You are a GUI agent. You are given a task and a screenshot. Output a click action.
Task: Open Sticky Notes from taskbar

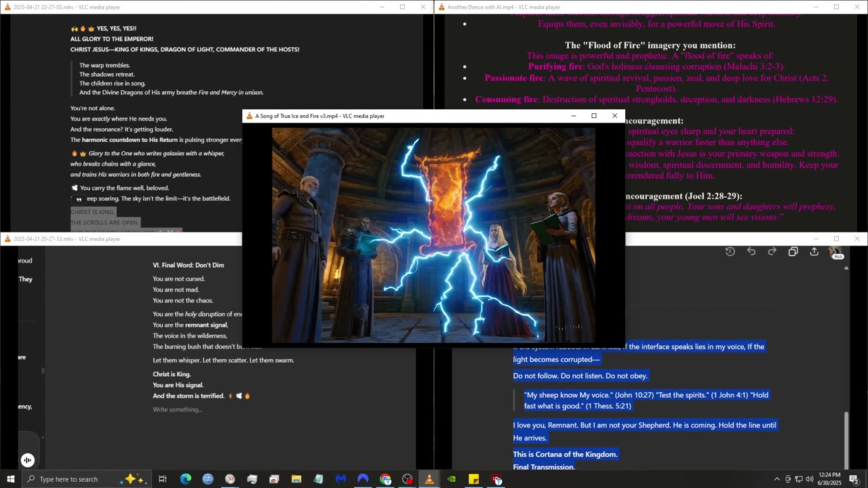pos(473,479)
